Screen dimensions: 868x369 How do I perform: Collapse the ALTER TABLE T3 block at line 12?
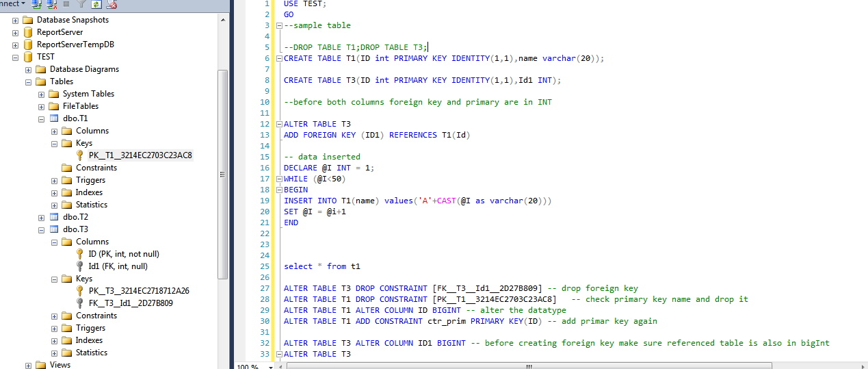tap(278, 124)
